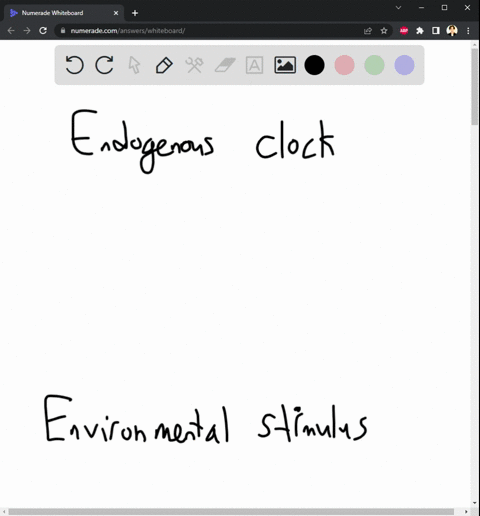Open the profile avatar menu
480x516 pixels.
(452, 31)
